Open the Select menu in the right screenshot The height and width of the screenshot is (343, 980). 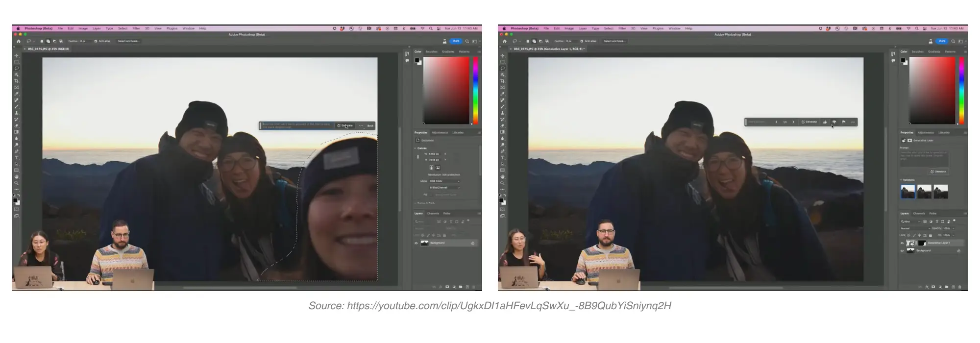tap(609, 28)
